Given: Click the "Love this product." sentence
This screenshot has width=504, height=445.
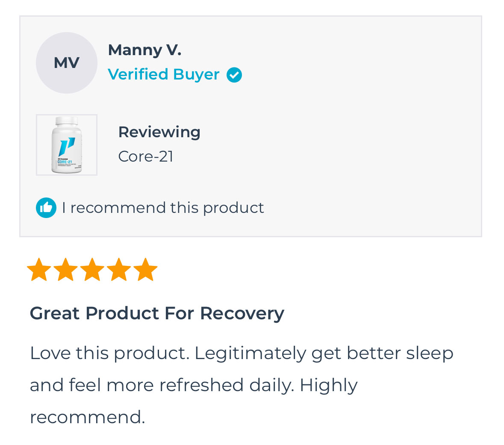Looking at the screenshot, I should click(x=109, y=353).
